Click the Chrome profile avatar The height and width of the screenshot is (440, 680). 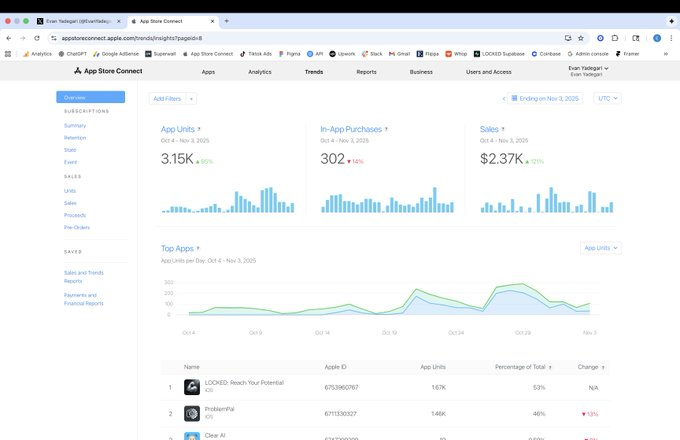coord(657,38)
